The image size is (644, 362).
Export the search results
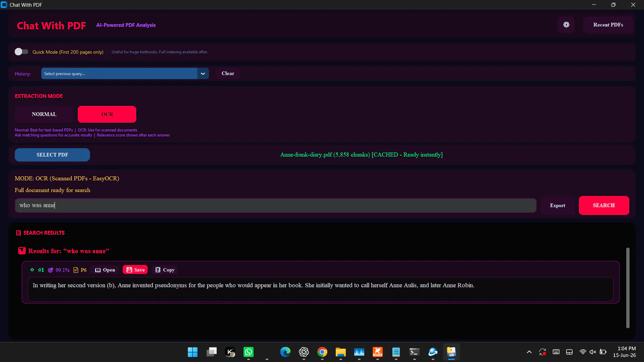[557, 205]
